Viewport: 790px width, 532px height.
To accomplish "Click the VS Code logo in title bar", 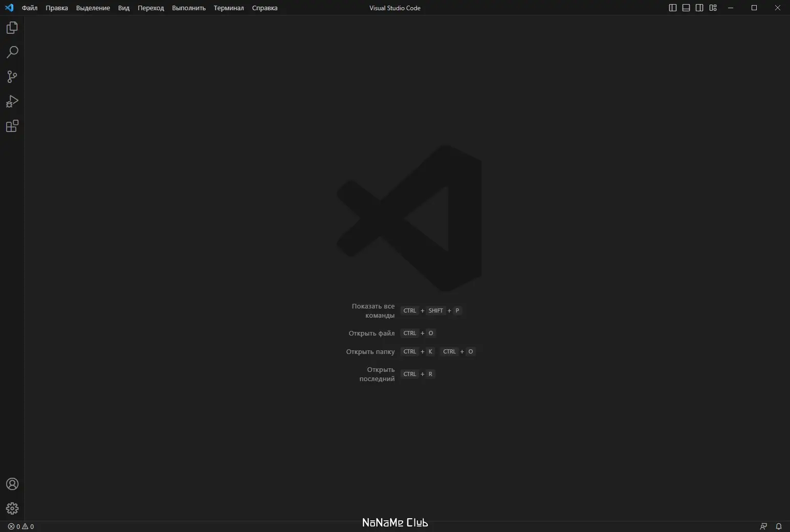I will (9, 8).
